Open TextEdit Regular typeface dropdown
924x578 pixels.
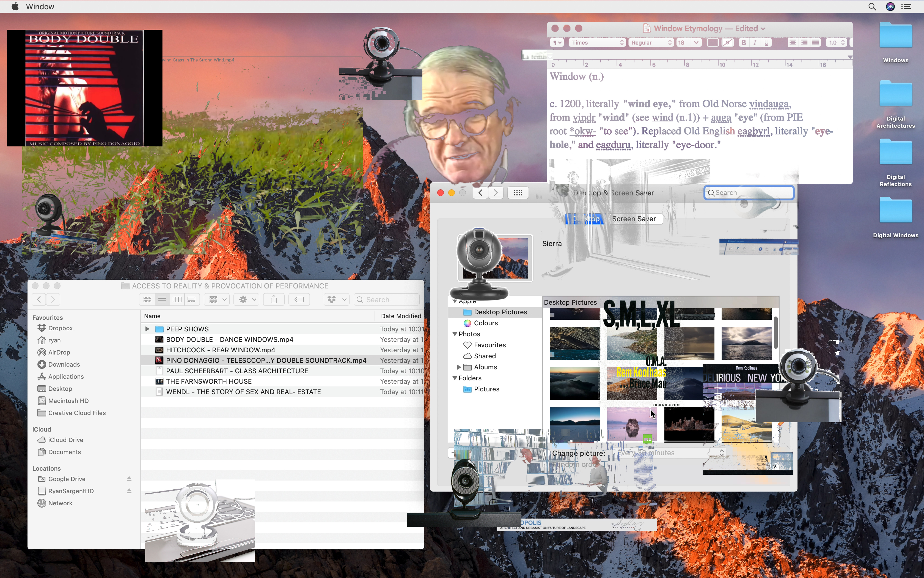[x=651, y=42]
